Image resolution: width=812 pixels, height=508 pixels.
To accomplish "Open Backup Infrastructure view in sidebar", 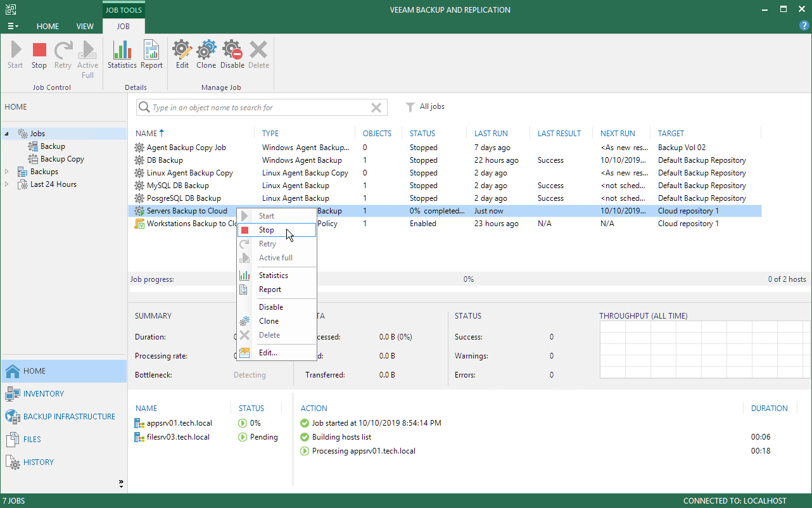I will 69,417.
